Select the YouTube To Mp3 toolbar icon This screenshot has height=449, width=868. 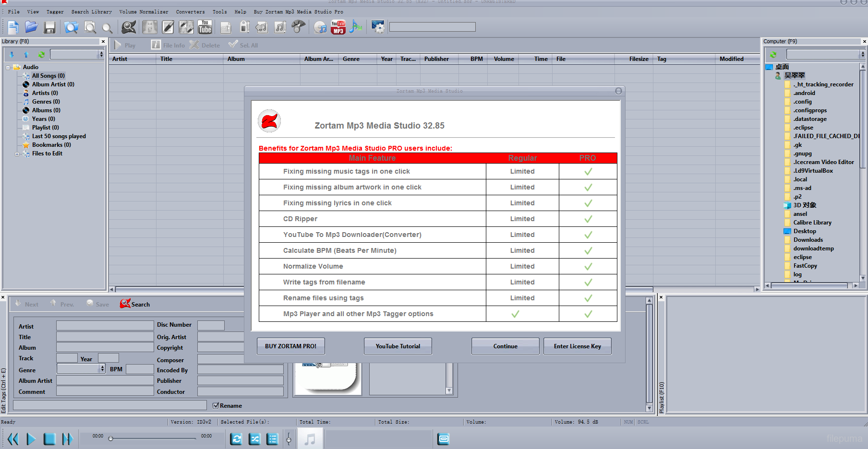[338, 27]
